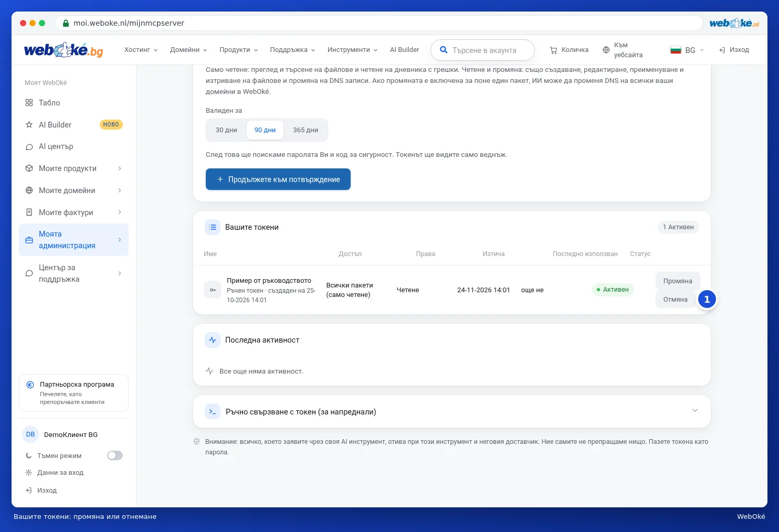Expand the Ръчно свързване с токен section
The image size is (779, 532).
point(452,411)
